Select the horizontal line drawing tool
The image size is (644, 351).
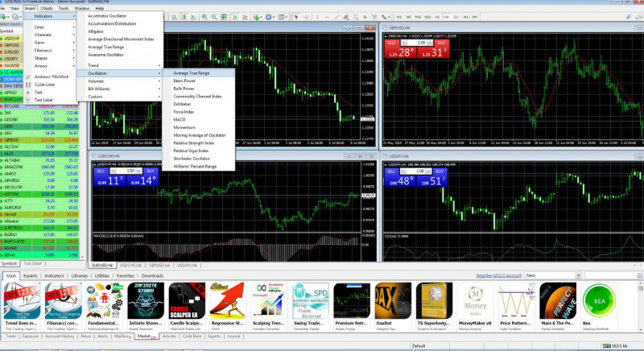tap(327, 17)
